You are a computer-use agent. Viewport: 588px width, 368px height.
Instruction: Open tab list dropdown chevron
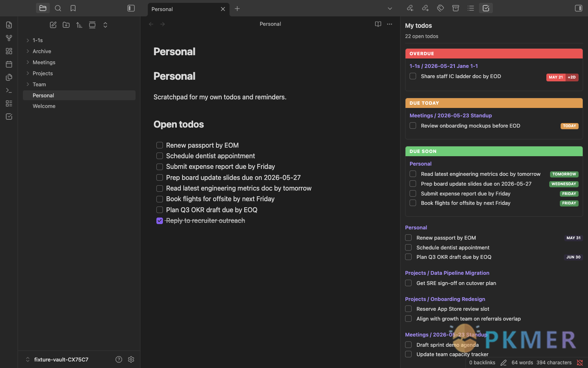390,9
